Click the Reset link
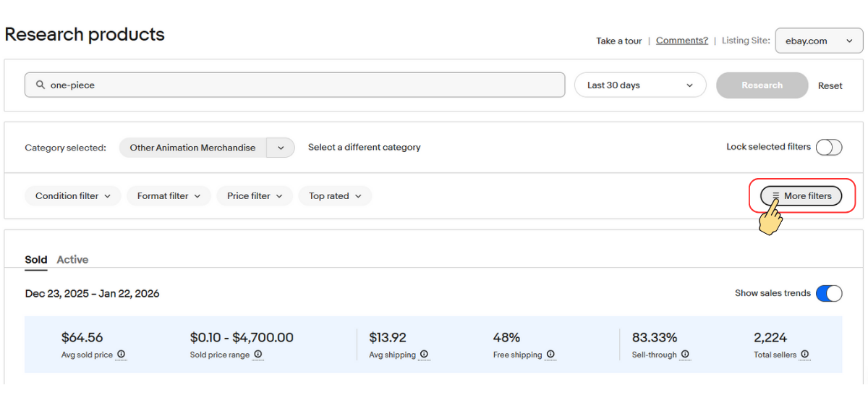Viewport: 868px width, 414px height. tap(830, 85)
